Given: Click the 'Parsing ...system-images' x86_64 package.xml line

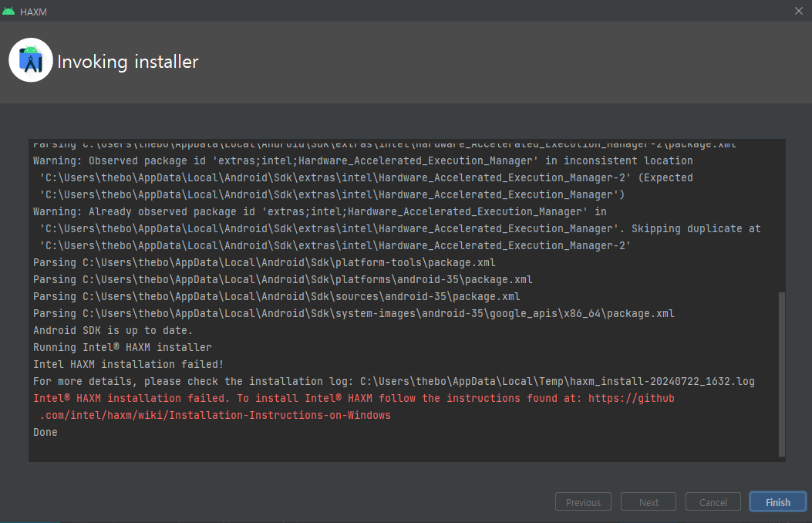Looking at the screenshot, I should [x=354, y=313].
